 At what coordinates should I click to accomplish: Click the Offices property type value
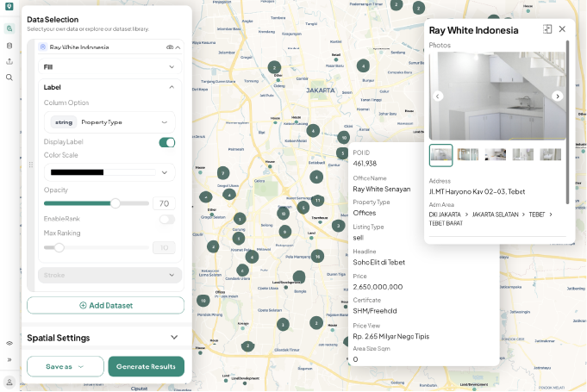[365, 213]
